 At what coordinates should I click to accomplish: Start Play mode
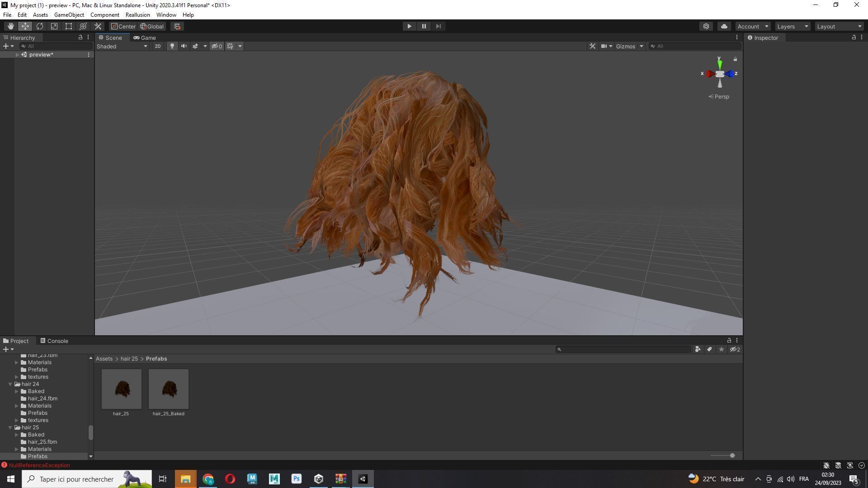tap(409, 26)
